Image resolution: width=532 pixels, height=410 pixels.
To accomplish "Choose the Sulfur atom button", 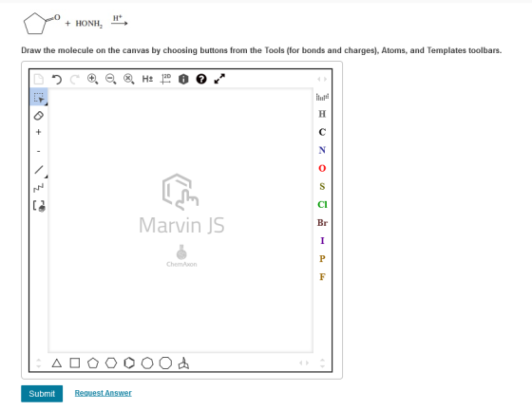I will 322,186.
